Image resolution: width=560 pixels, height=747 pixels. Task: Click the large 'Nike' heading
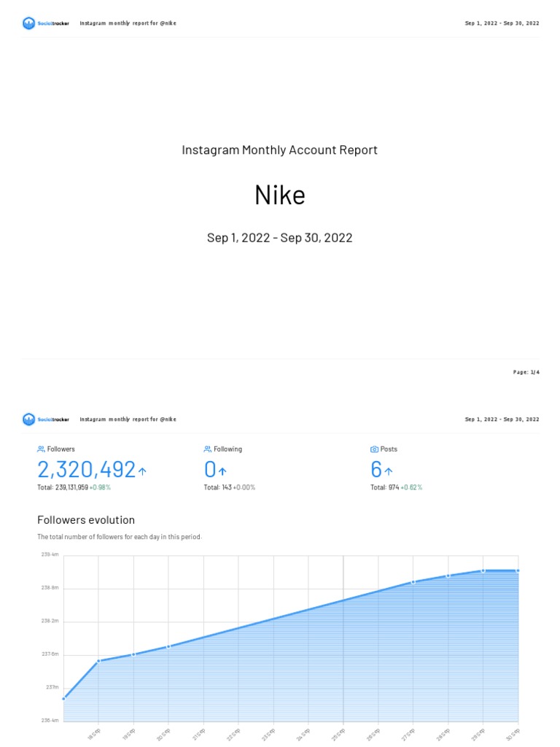280,195
